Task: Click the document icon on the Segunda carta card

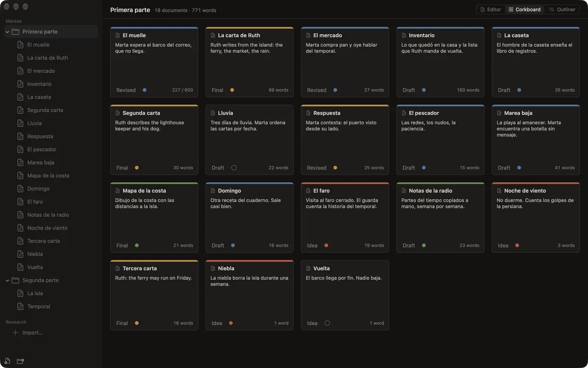Action: click(x=118, y=113)
